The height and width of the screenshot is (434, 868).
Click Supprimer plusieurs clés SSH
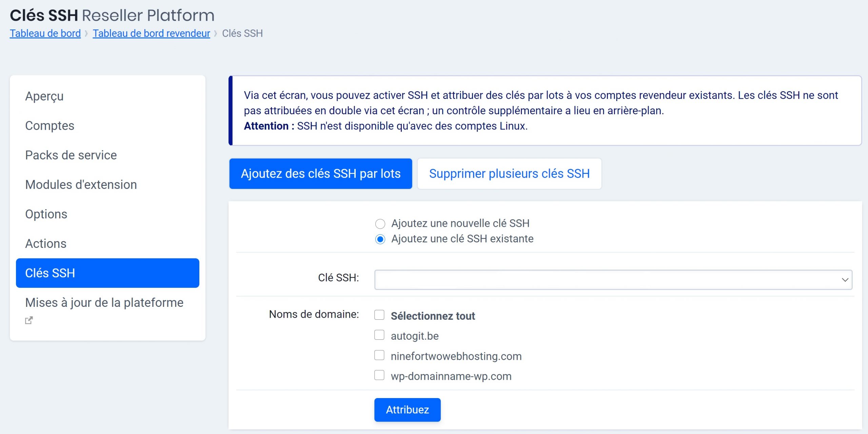pos(509,173)
